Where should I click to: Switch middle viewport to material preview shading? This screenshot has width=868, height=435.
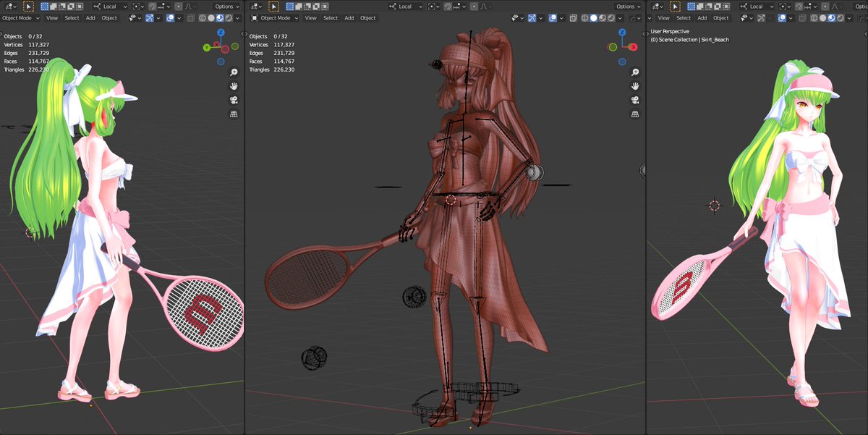(603, 18)
